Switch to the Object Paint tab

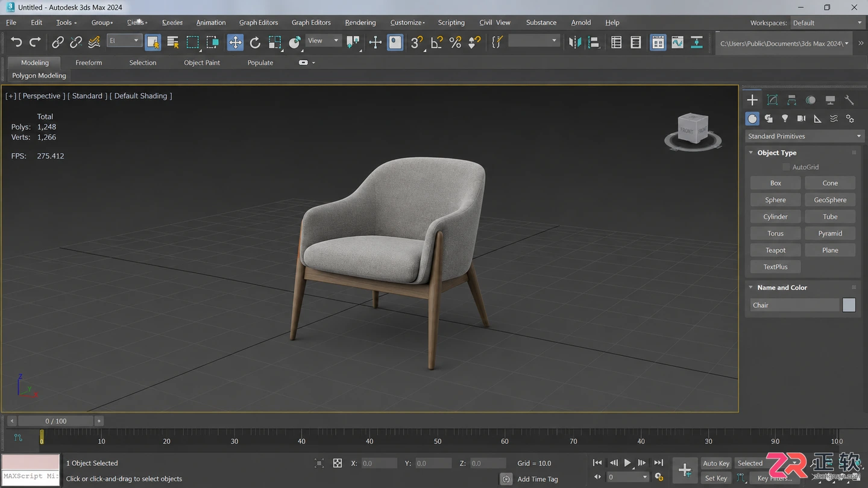click(202, 63)
